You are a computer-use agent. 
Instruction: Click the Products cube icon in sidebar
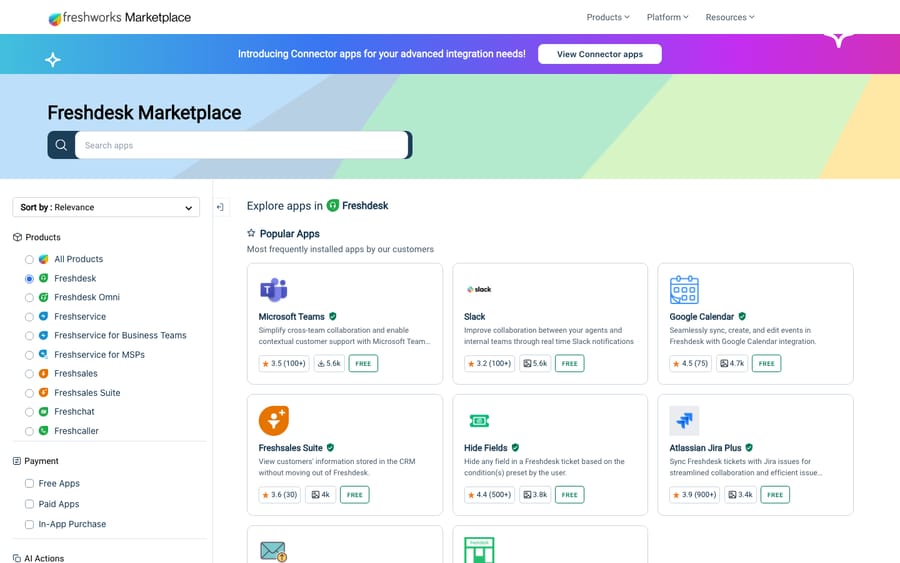[17, 237]
